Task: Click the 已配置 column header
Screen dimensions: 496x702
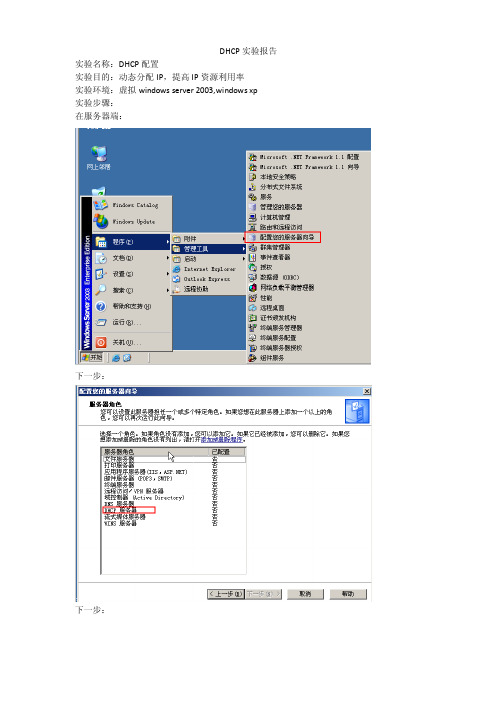Action: (227, 452)
